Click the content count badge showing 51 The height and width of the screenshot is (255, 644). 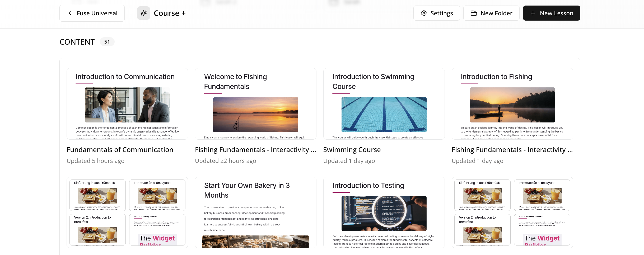pyautogui.click(x=107, y=42)
